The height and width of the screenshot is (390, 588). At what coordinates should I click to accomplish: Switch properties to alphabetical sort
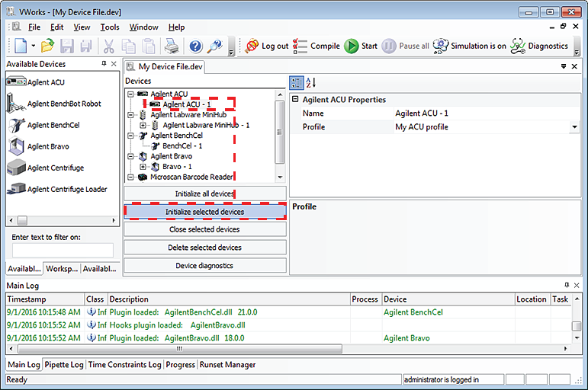pyautogui.click(x=311, y=82)
